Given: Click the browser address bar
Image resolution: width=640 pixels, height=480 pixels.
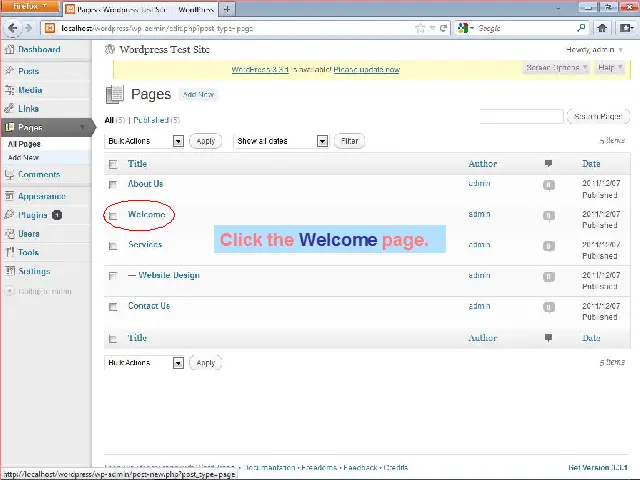Looking at the screenshot, I should click(x=236, y=28).
